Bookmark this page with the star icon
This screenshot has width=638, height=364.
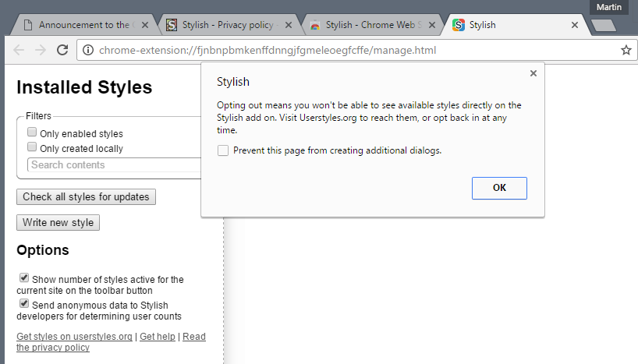tap(626, 50)
